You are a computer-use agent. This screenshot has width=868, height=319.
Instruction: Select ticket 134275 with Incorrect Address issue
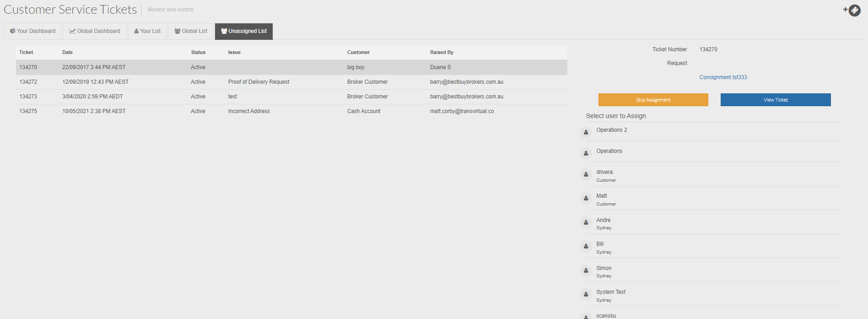[249, 111]
